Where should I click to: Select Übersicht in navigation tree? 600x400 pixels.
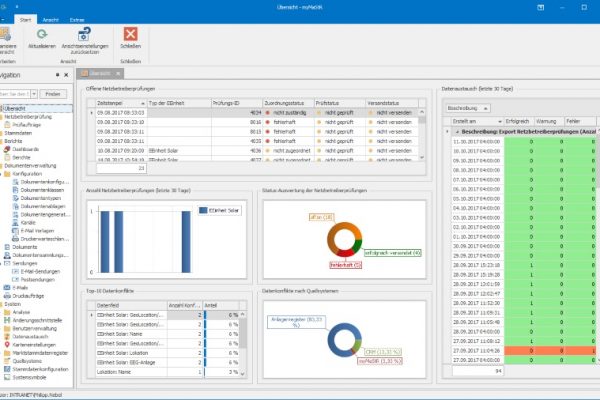coord(15,109)
